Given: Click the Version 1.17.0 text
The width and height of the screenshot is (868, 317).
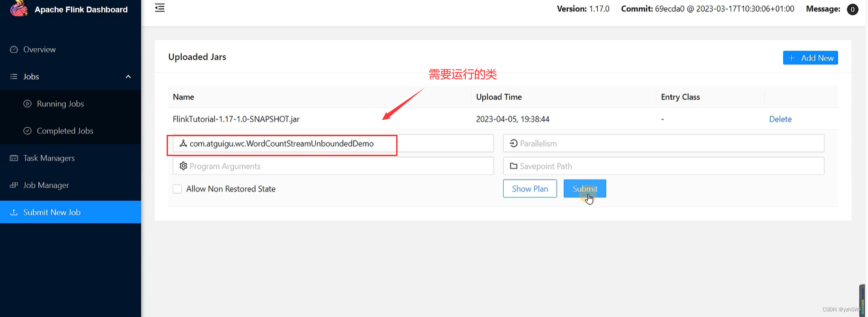Looking at the screenshot, I should 583,9.
